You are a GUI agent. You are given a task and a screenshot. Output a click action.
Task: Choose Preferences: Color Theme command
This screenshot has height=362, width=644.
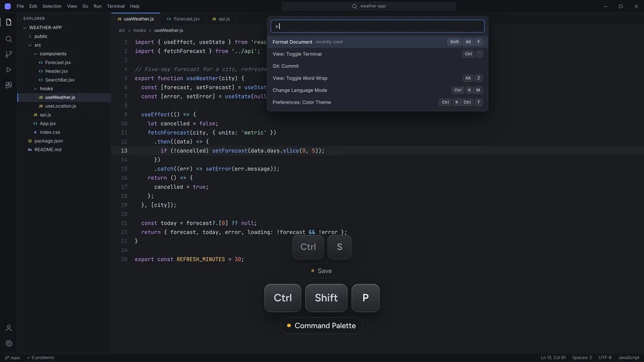tap(377, 102)
